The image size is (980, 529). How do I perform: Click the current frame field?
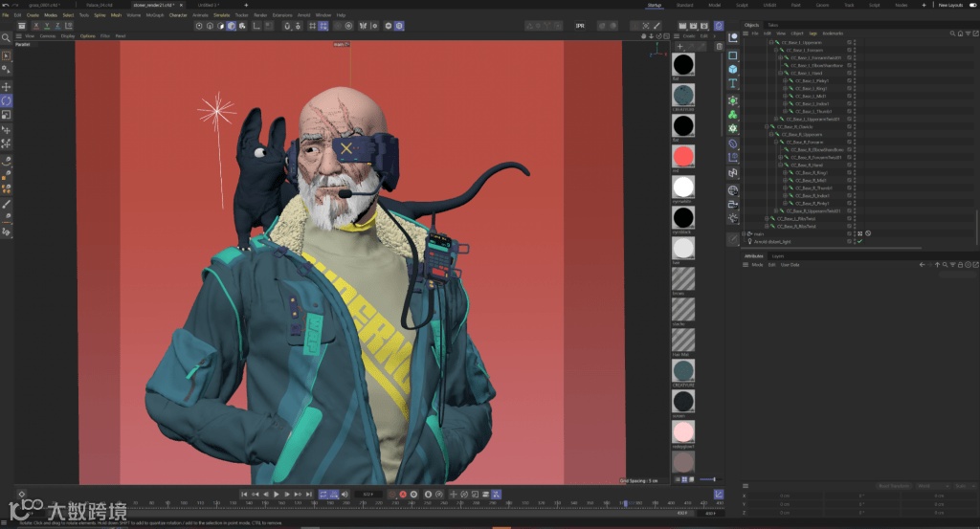[367, 495]
